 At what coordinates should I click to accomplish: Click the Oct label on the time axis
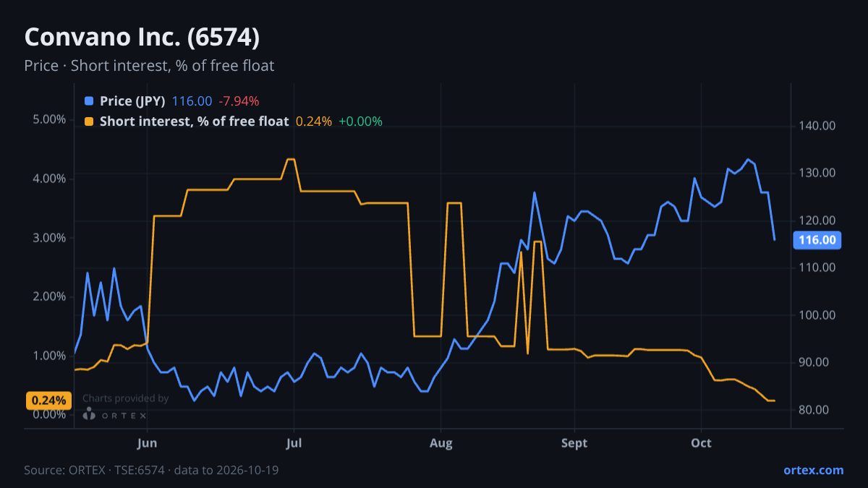coord(702,442)
